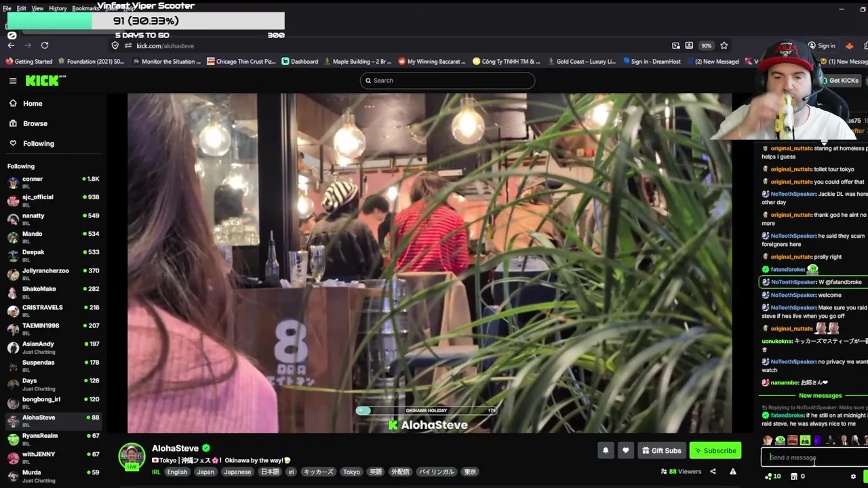Click the Japan tag
This screenshot has height=488, width=868.
(x=205, y=472)
